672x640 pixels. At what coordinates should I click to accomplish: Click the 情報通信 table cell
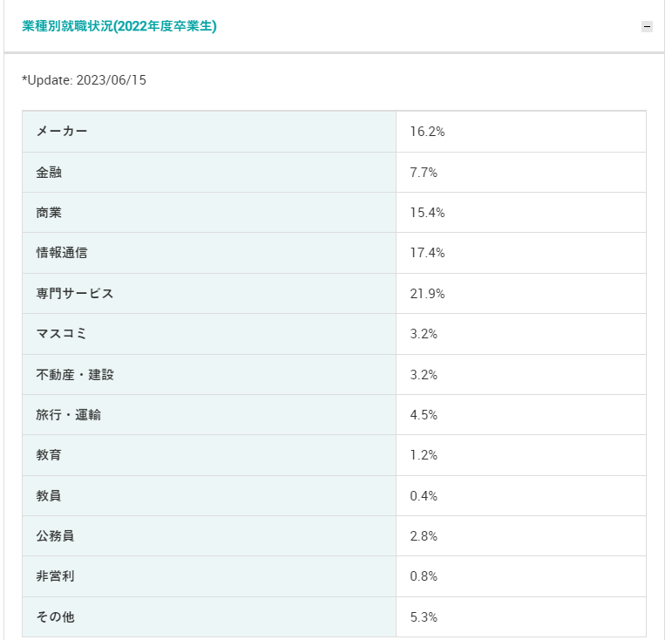point(209,253)
